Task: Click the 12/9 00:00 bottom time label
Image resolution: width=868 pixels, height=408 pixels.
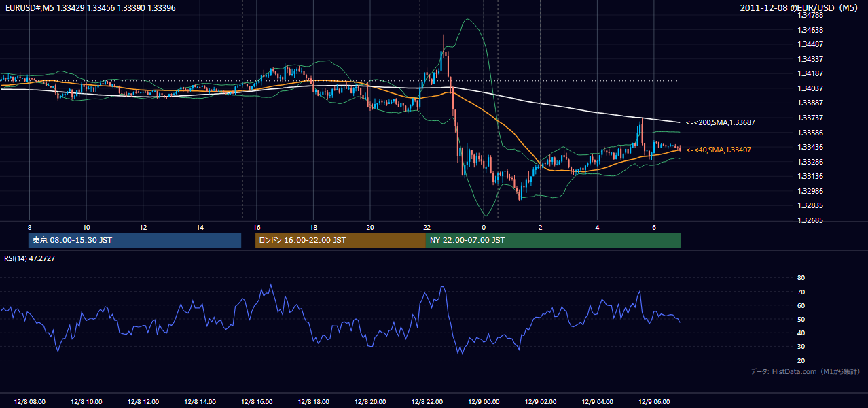Action: [x=484, y=402]
